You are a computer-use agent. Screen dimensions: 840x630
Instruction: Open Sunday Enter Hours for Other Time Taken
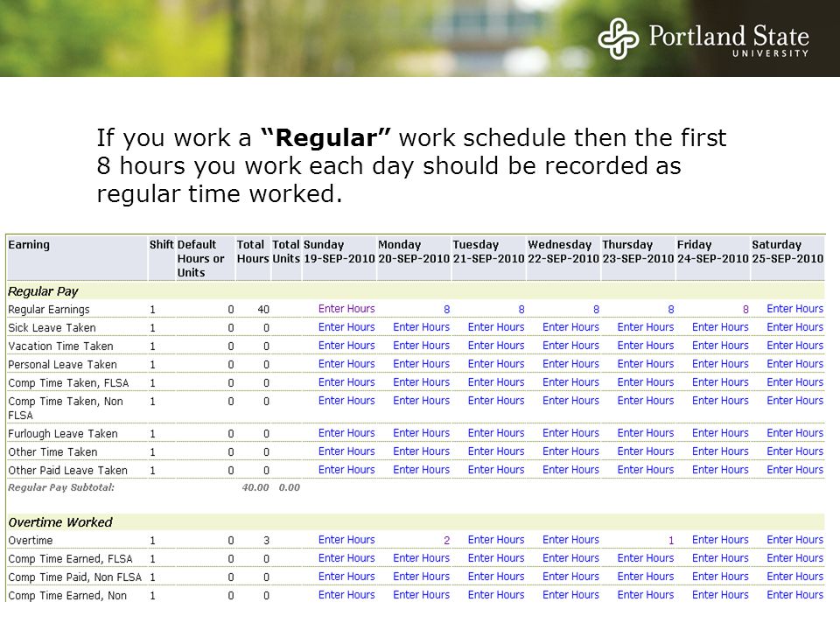[346, 451]
